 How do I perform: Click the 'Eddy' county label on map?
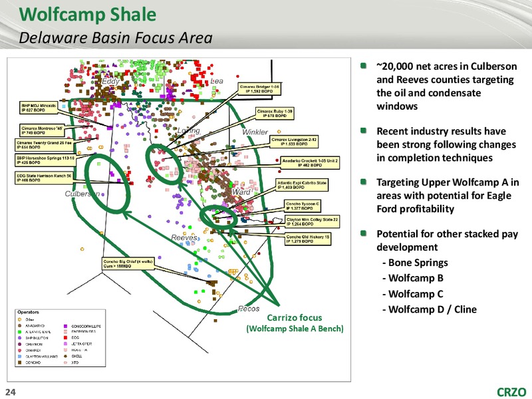coord(110,81)
